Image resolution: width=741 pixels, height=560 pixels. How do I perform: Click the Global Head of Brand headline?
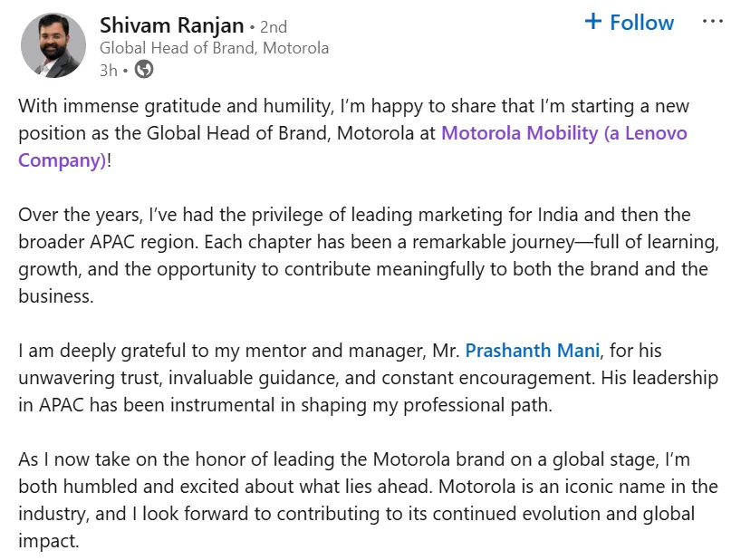[214, 48]
